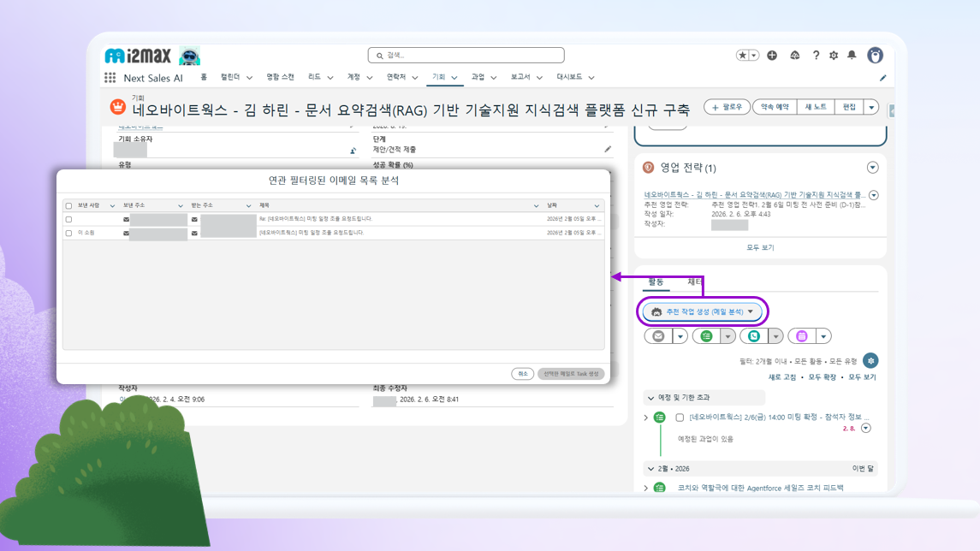This screenshot has height=551, width=980.
Task: Click the 새로 고침 link
Action: pyautogui.click(x=782, y=377)
